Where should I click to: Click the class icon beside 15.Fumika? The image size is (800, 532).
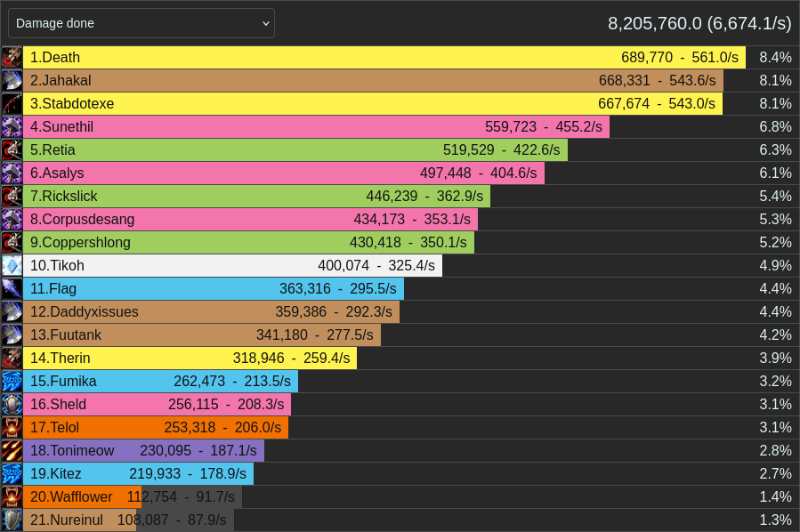(x=12, y=381)
